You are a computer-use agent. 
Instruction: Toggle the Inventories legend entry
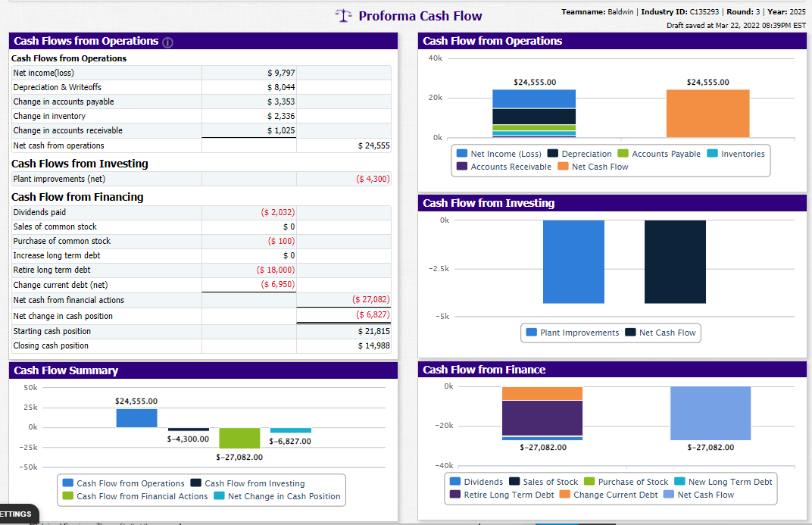pyautogui.click(x=736, y=154)
